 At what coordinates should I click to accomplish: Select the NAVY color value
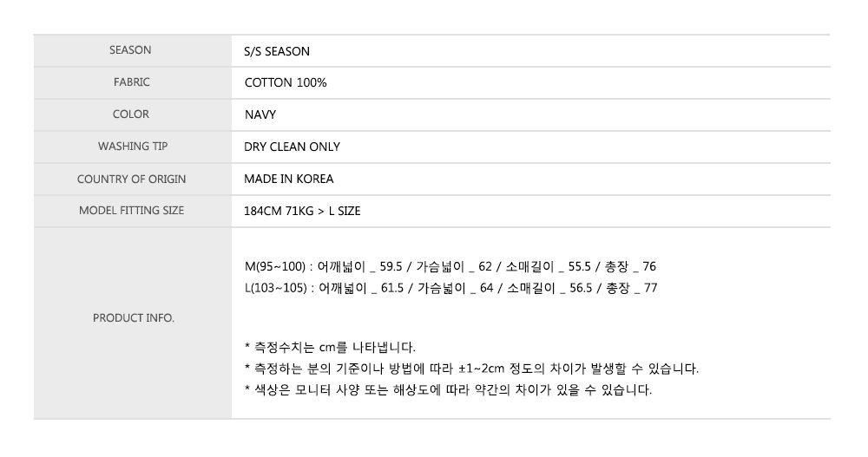coord(260,114)
